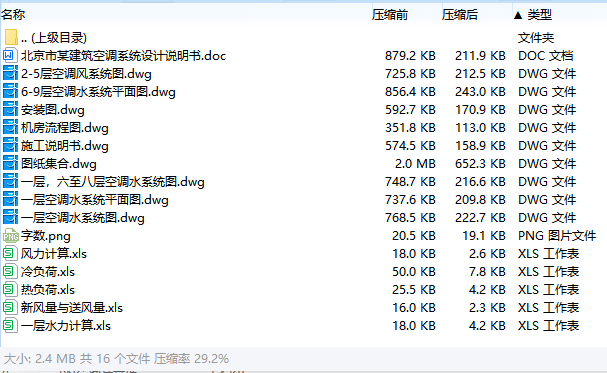Click the status bar text 压缩率 29.2%
This screenshot has width=607, height=373.
pos(191,359)
